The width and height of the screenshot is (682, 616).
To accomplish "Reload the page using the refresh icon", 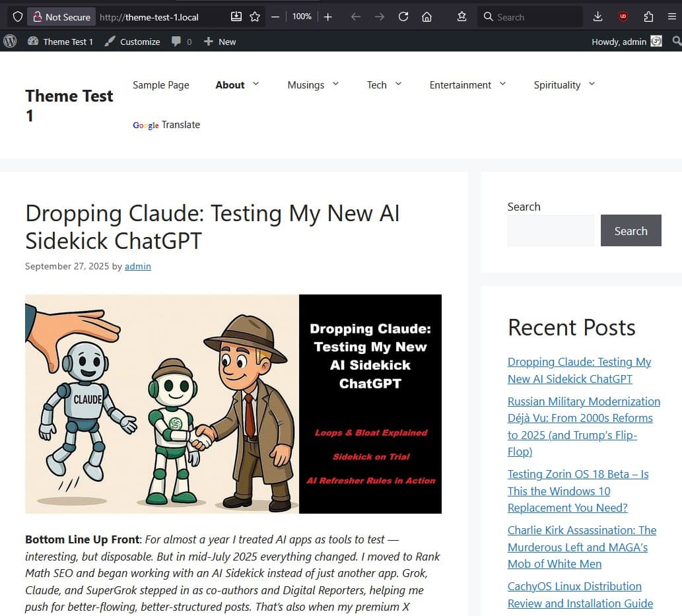I will click(403, 17).
